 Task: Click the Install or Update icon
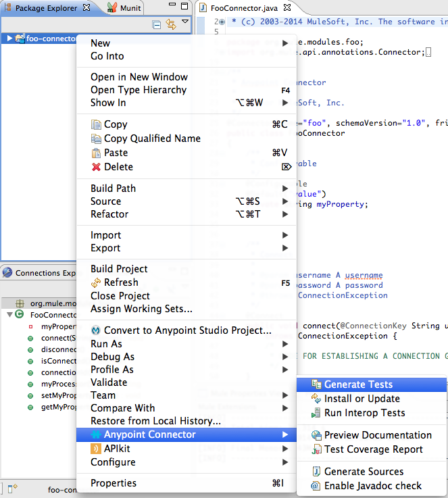coord(316,399)
